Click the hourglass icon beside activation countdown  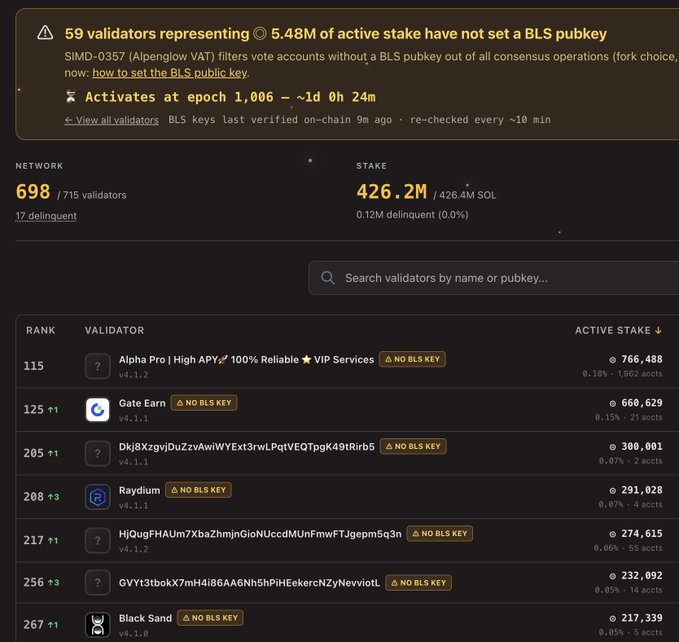pos(71,97)
